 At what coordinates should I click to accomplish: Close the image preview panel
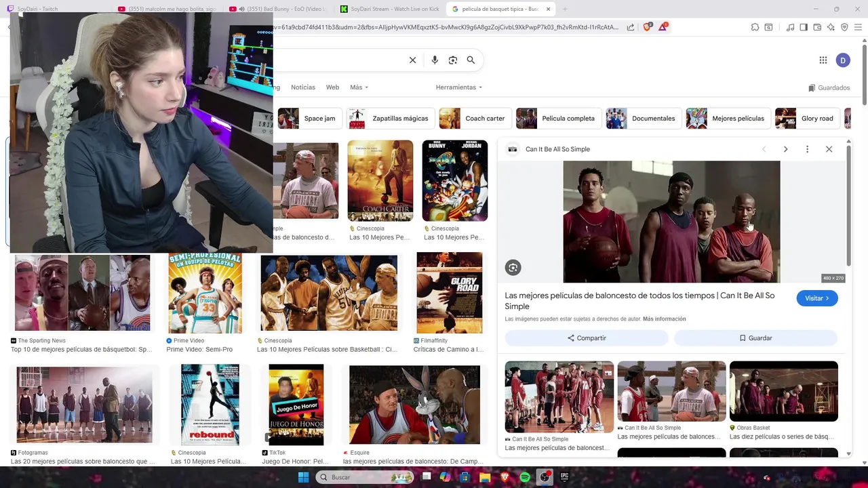829,149
